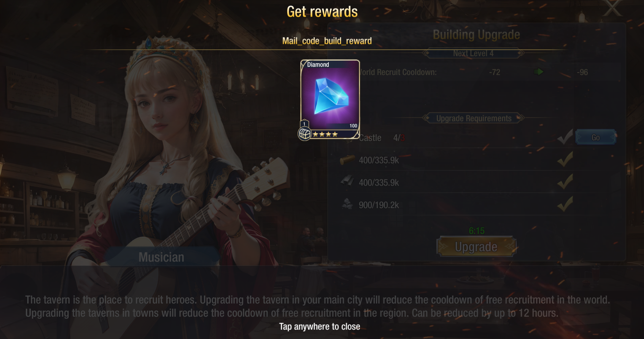Click the Upgrade button

(x=476, y=247)
